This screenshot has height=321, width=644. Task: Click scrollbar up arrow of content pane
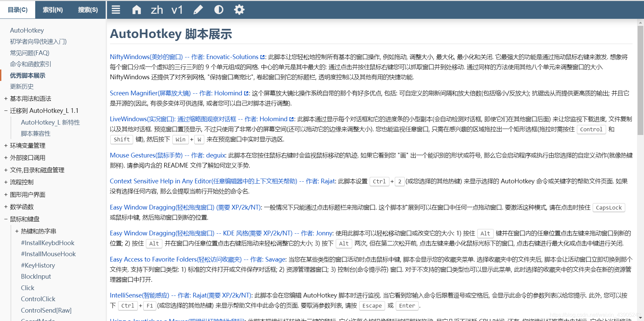[x=640, y=23]
